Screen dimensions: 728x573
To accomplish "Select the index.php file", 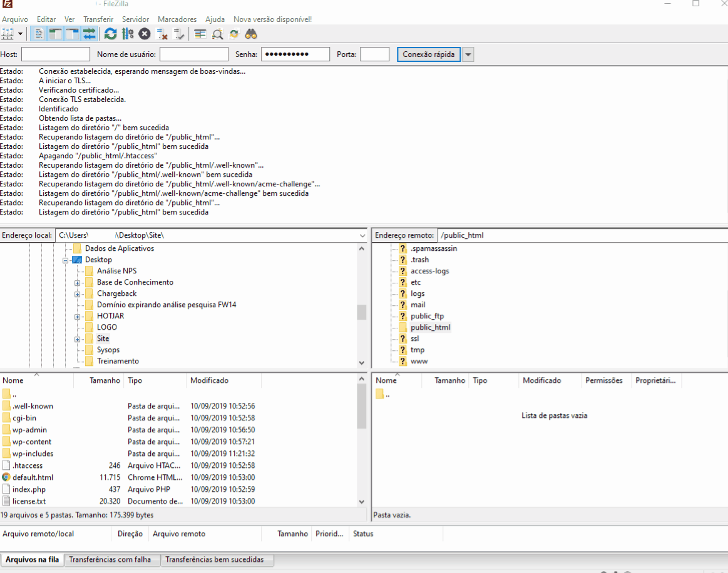I will click(x=29, y=489).
